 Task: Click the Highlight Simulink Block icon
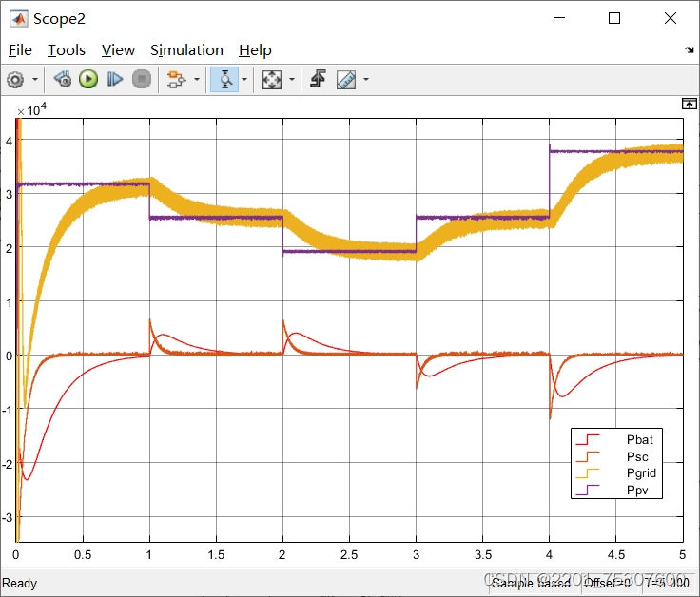click(176, 80)
